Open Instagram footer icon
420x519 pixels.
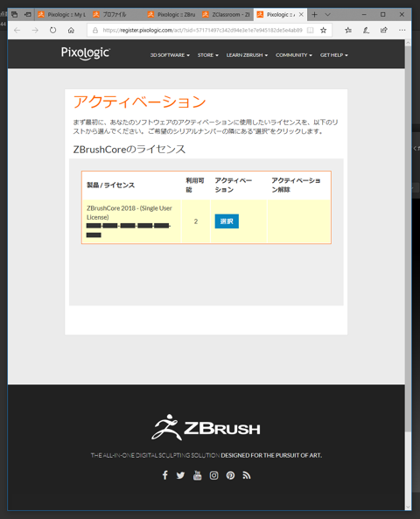213,475
